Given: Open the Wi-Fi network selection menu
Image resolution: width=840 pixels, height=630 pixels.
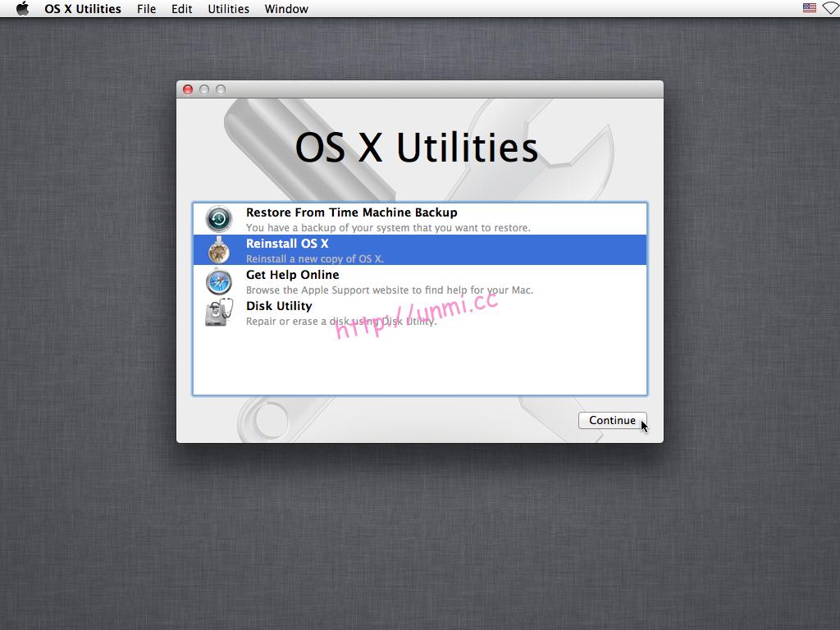Looking at the screenshot, I should (x=829, y=8).
